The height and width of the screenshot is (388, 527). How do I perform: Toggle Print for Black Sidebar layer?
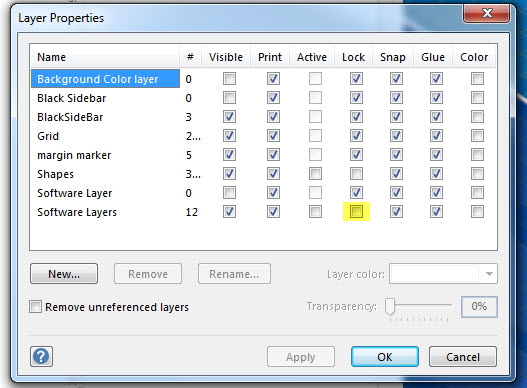273,98
